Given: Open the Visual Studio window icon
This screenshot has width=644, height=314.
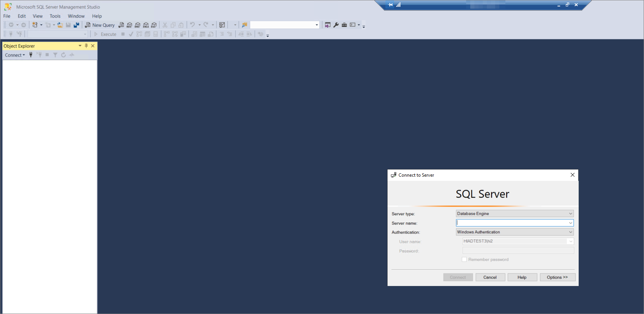Looking at the screenshot, I should pos(327,25).
